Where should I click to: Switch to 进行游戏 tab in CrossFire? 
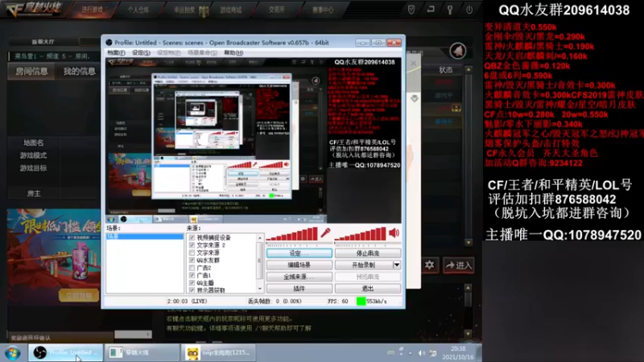point(92,10)
